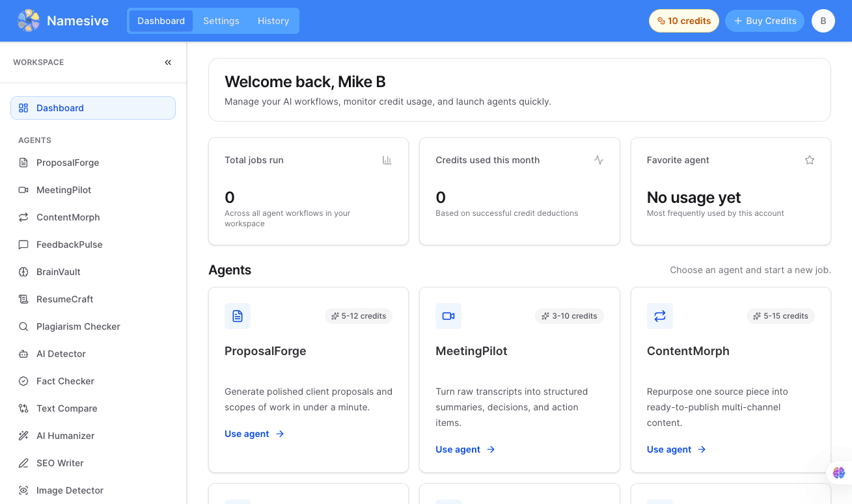Select the Plagiarism Checker search icon

(23, 326)
